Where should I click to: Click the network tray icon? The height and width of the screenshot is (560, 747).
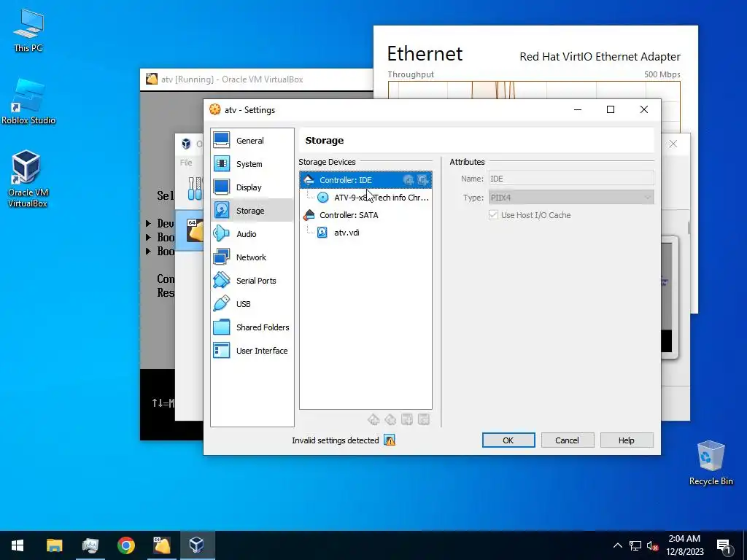(x=635, y=545)
